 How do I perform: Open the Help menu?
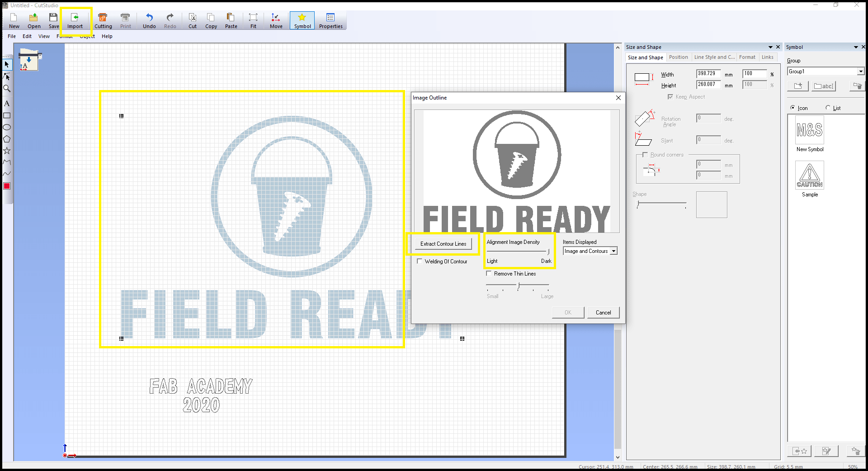point(107,36)
